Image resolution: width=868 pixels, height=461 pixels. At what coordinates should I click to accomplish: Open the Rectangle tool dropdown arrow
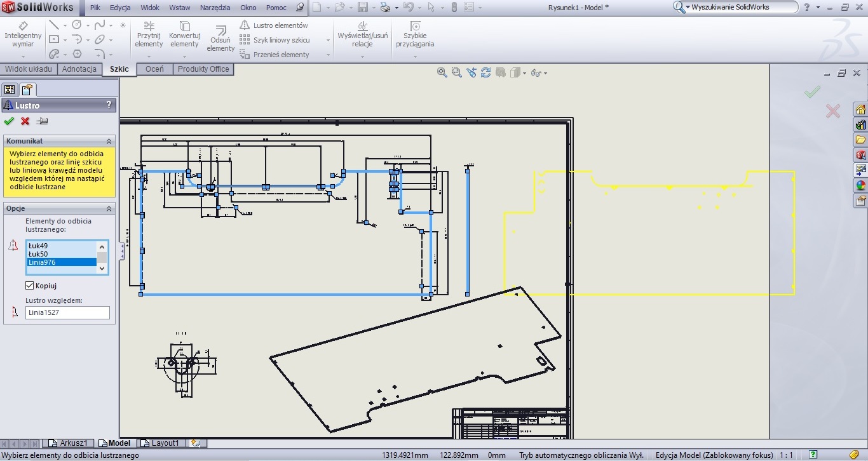[x=65, y=40]
